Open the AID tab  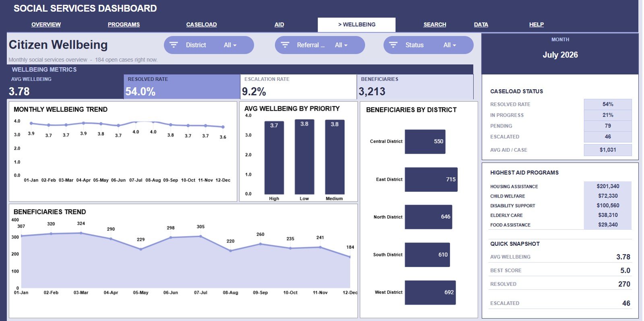tap(279, 25)
